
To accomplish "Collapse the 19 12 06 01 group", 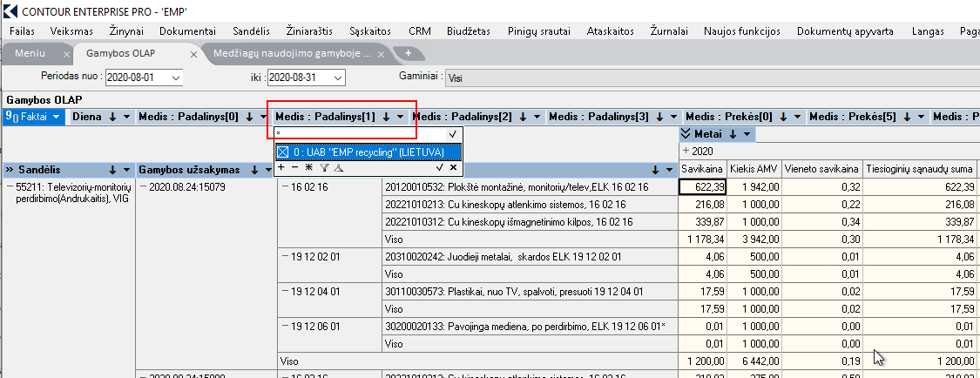I will click(284, 326).
